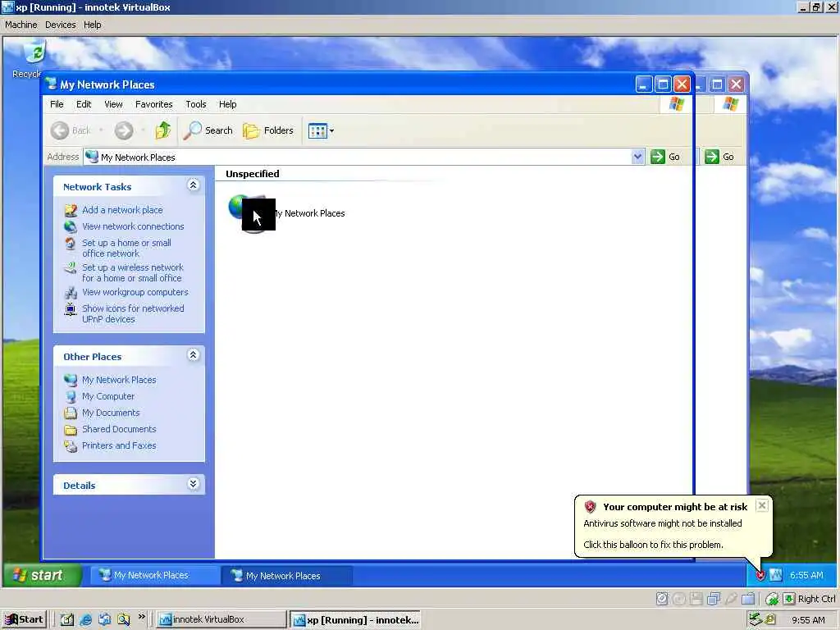Click the UPnP devices icon

[71, 309]
